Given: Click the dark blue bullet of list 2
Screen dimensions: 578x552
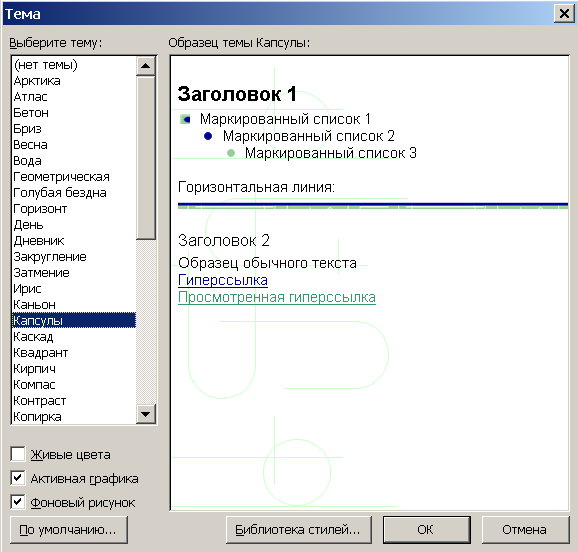Looking at the screenshot, I should 208,136.
